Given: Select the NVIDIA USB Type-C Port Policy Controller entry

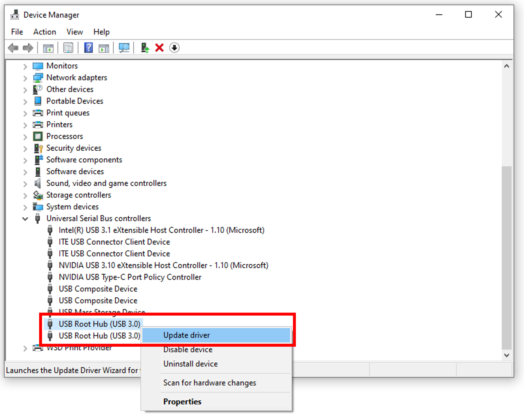Looking at the screenshot, I should [x=130, y=277].
